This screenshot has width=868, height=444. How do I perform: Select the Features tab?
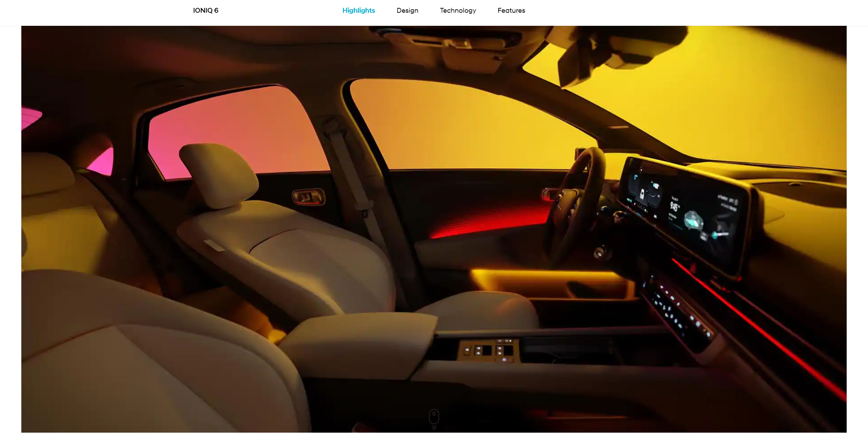coord(511,11)
